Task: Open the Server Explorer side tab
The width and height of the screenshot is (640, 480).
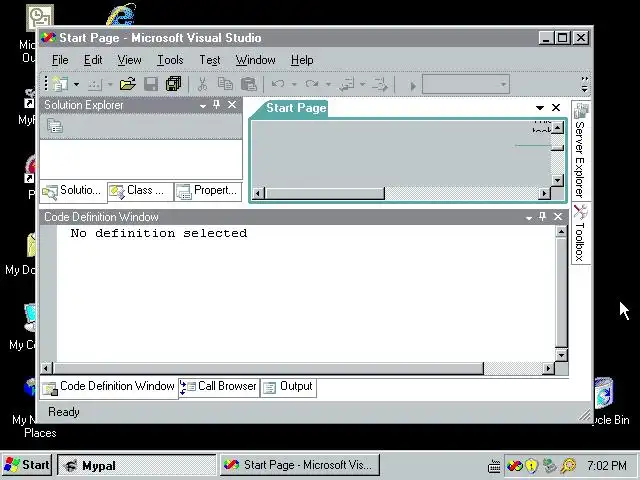Action: (580, 151)
